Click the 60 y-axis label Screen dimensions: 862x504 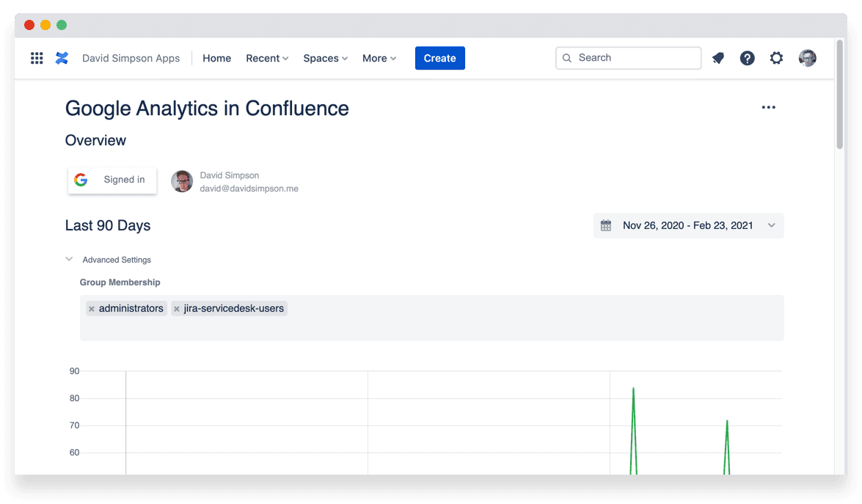pos(74,453)
